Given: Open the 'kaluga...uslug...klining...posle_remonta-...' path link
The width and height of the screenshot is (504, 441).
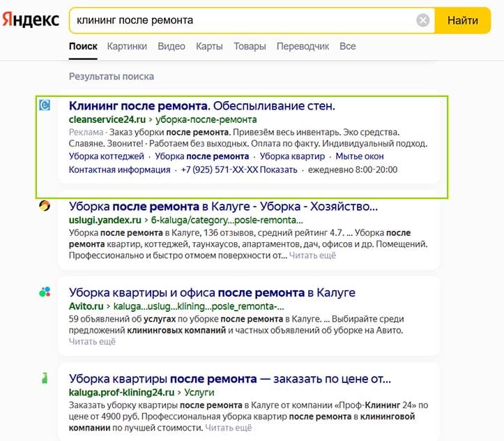Looking at the screenshot, I should 199,306.
